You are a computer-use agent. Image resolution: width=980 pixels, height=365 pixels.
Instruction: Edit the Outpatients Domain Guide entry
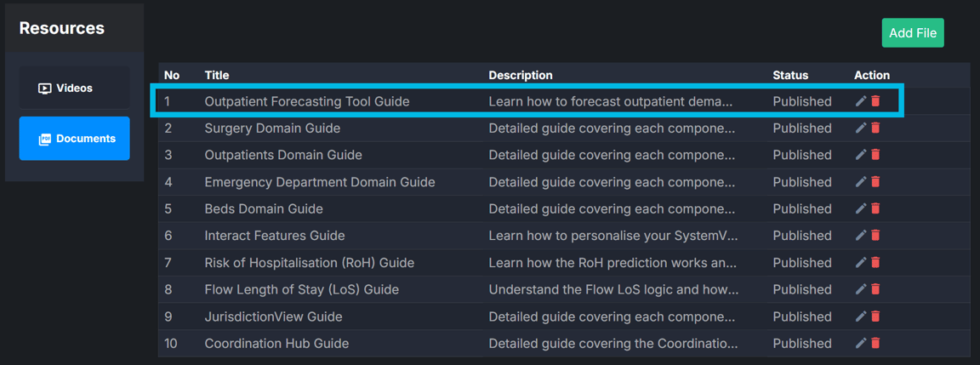tap(861, 155)
